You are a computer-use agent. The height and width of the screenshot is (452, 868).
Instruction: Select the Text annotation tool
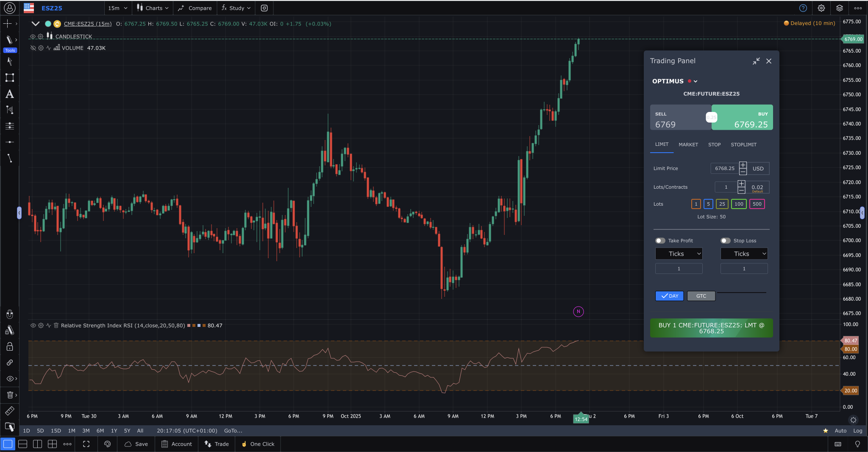(x=9, y=94)
